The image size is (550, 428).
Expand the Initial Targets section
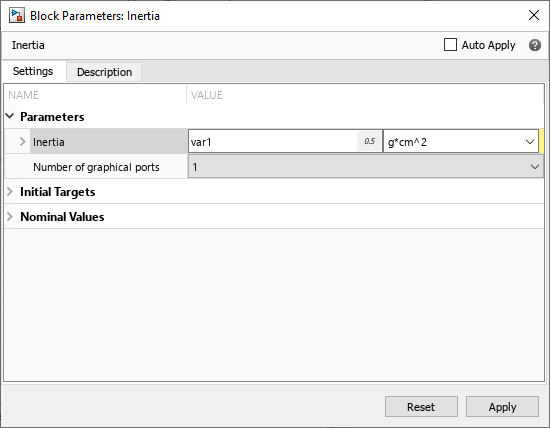click(x=10, y=192)
